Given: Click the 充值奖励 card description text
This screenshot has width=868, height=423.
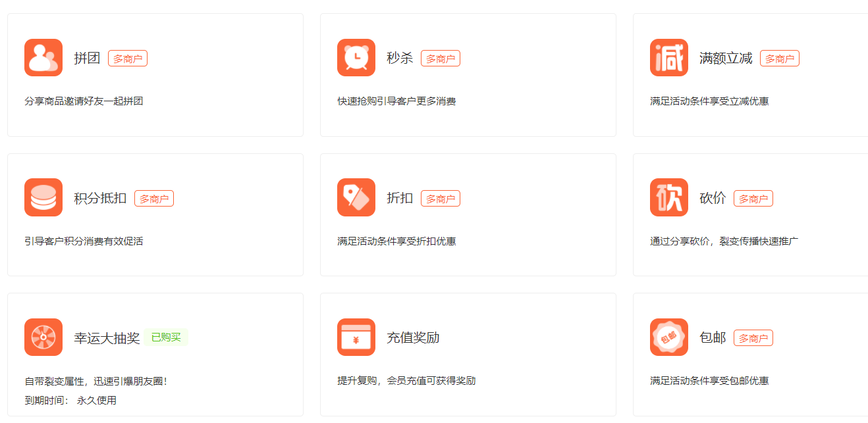Looking at the screenshot, I should click(406, 380).
